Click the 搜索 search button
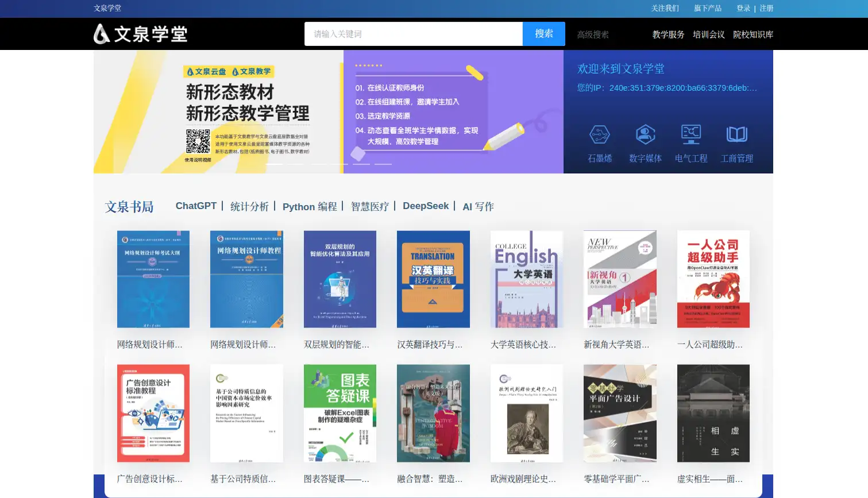868x498 pixels. 544,34
